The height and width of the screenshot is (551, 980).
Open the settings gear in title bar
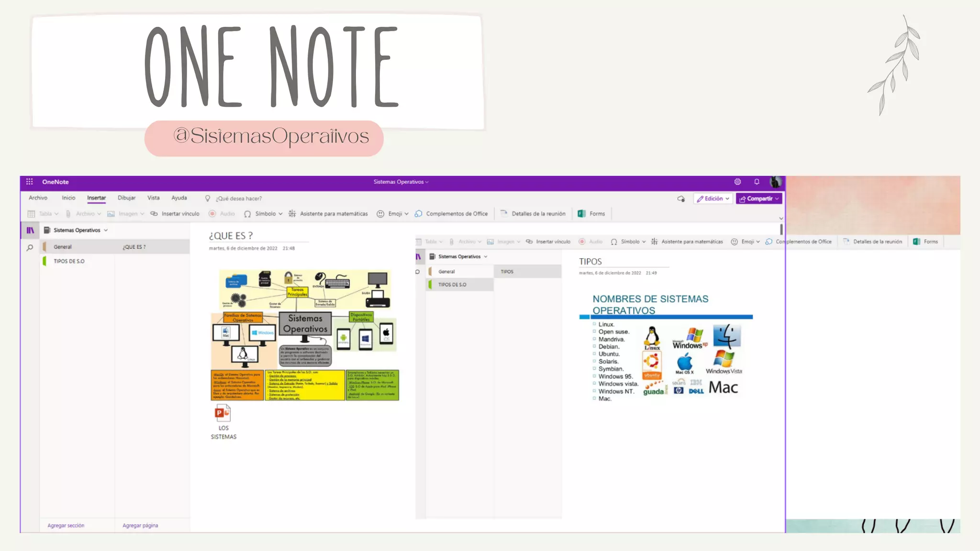(x=737, y=182)
